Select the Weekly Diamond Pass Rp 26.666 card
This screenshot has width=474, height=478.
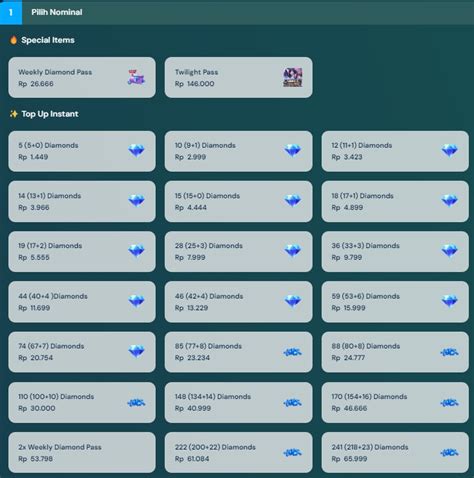coord(82,77)
